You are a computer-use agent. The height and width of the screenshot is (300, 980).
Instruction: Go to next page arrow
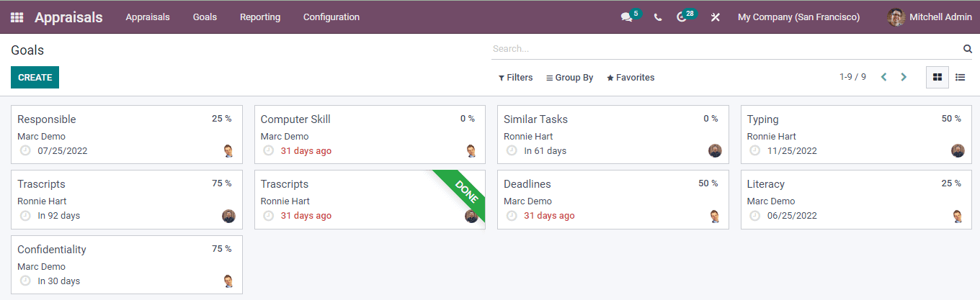(x=904, y=77)
